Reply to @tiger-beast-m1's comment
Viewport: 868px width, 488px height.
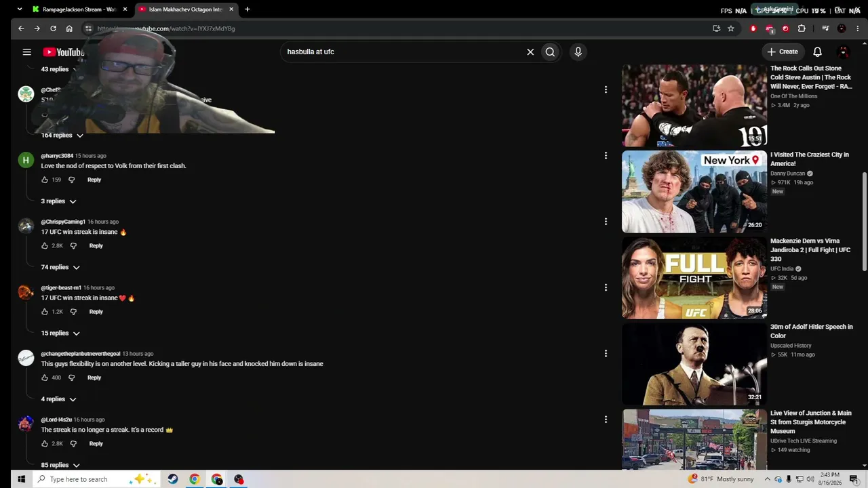[x=96, y=312]
